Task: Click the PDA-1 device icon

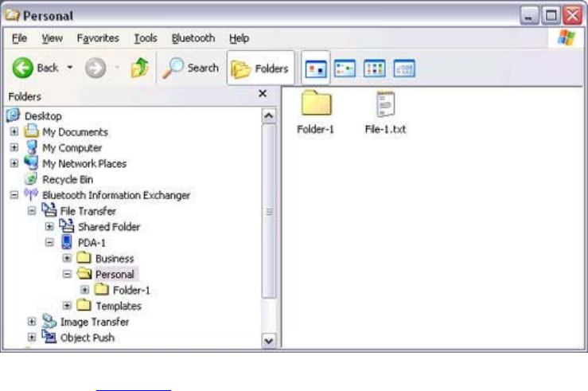Action: click(x=67, y=241)
